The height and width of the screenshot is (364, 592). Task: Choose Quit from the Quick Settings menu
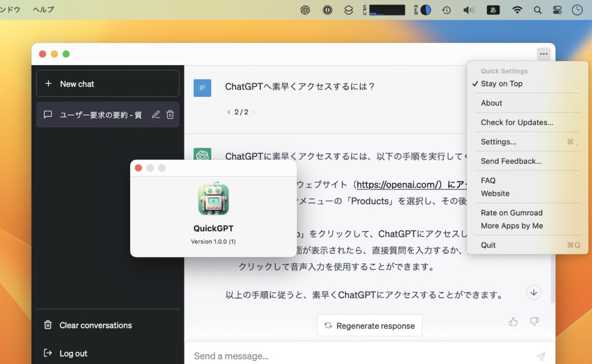pyautogui.click(x=488, y=244)
